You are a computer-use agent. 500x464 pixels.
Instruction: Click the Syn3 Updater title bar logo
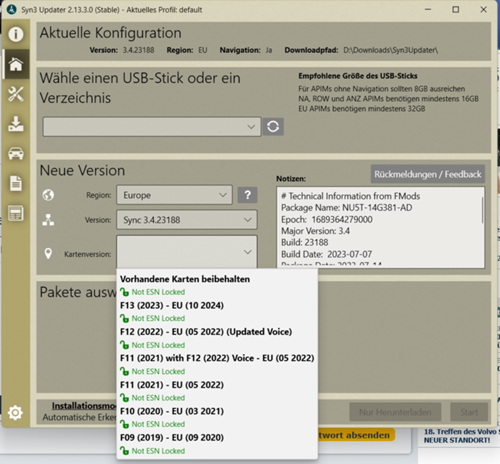12,10
